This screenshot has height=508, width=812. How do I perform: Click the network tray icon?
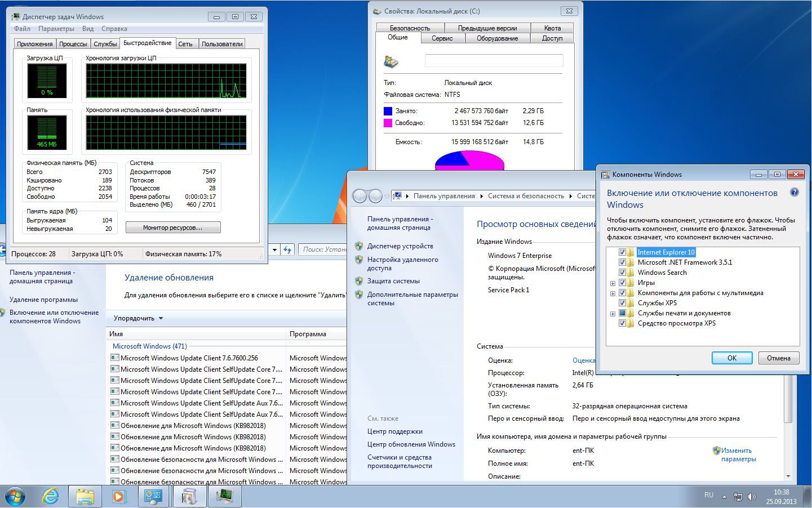tap(738, 497)
